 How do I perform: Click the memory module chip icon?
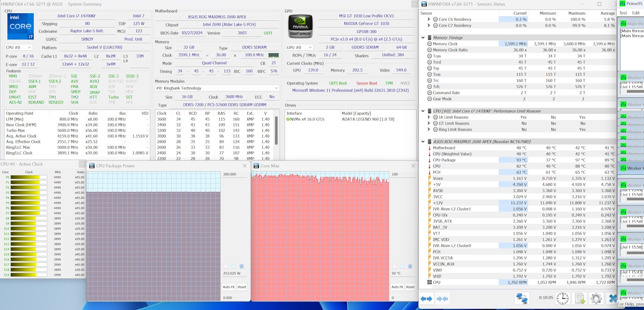coord(273,55)
